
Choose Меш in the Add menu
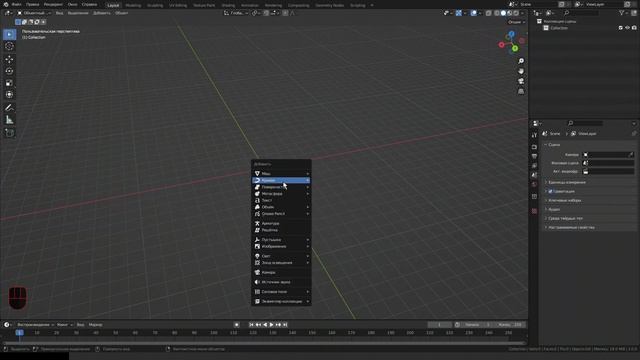[x=281, y=174]
